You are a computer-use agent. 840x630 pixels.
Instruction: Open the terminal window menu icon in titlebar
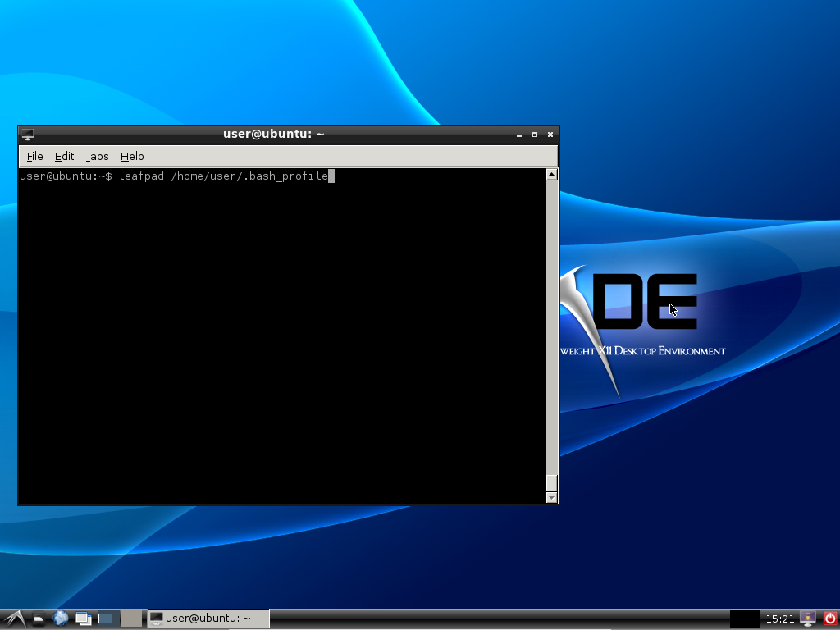click(27, 134)
